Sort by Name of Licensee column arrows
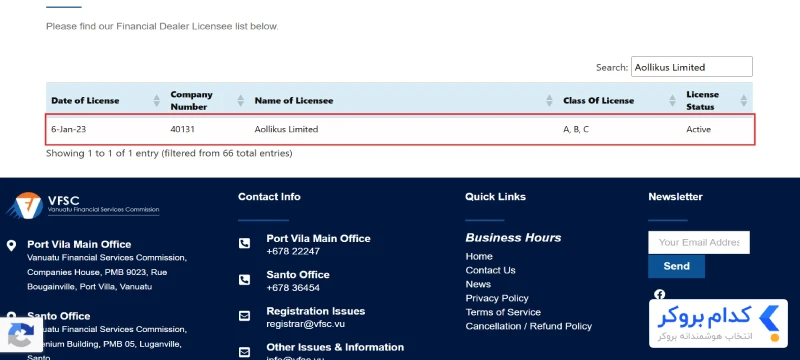This screenshot has width=800, height=360. 549,100
